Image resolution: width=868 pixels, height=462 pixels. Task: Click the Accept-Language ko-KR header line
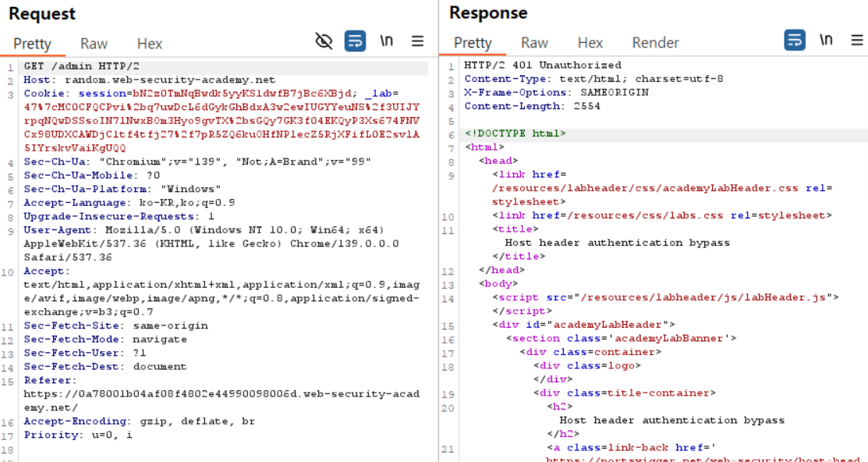pos(129,203)
